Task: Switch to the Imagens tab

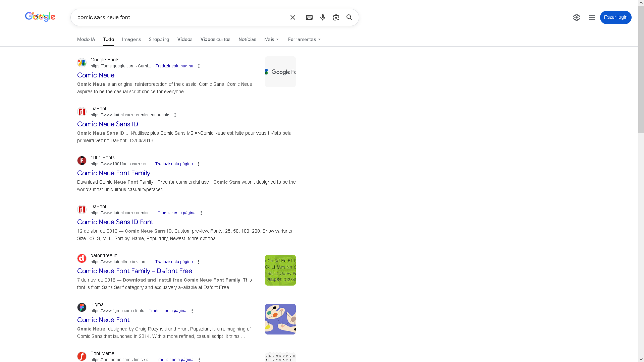Action: pos(131,39)
